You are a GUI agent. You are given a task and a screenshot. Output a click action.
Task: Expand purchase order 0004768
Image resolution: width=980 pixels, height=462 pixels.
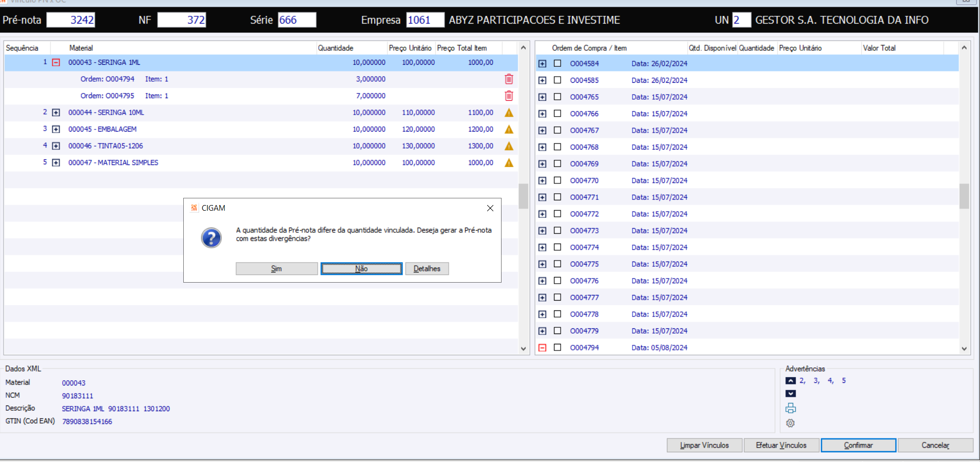tap(543, 147)
